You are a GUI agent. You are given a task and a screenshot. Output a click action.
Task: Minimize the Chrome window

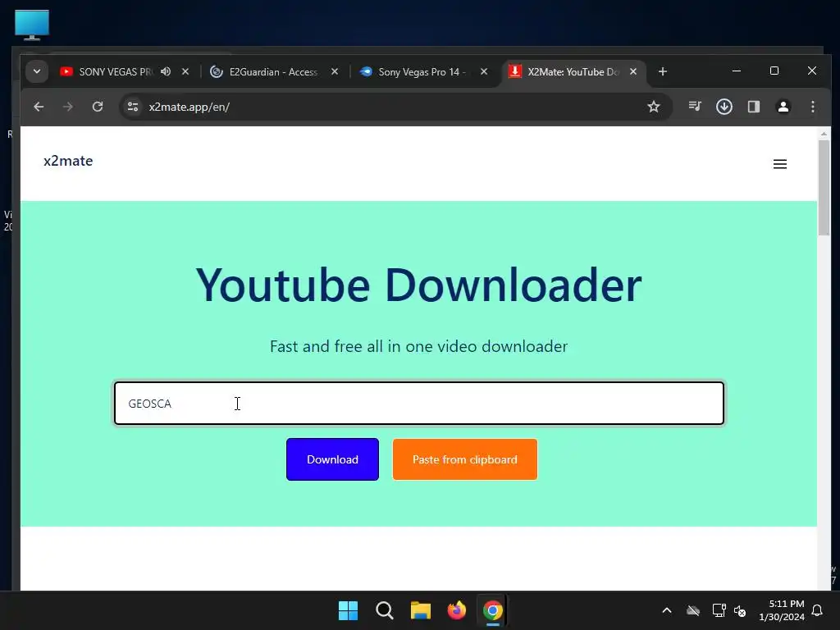pyautogui.click(x=737, y=71)
